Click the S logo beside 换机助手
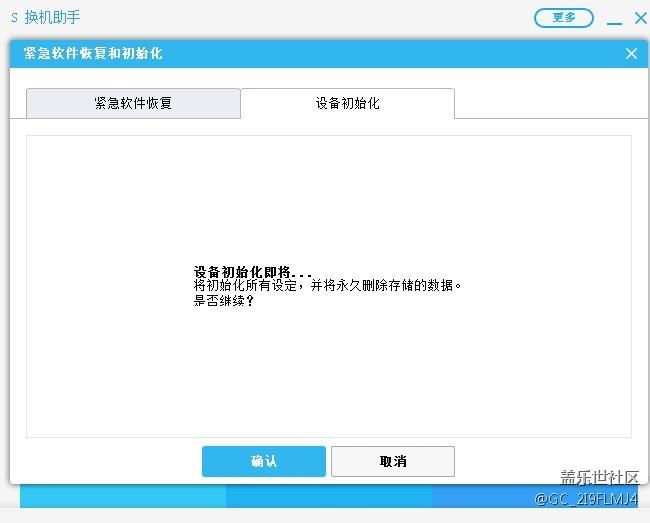 point(15,17)
